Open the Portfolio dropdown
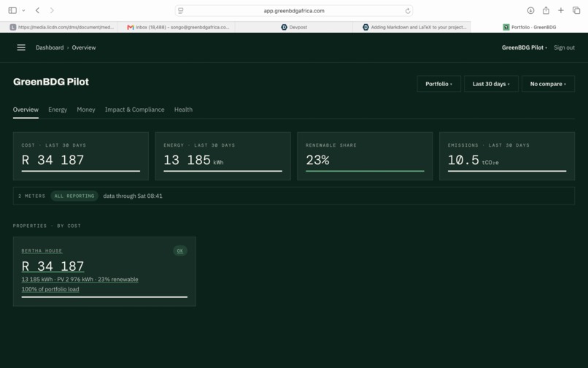Viewport: 588px width, 368px height. [x=438, y=84]
